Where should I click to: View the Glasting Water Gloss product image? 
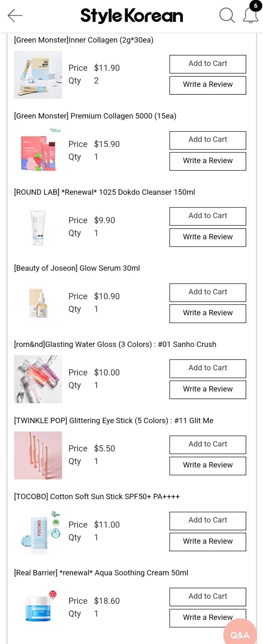(38, 379)
